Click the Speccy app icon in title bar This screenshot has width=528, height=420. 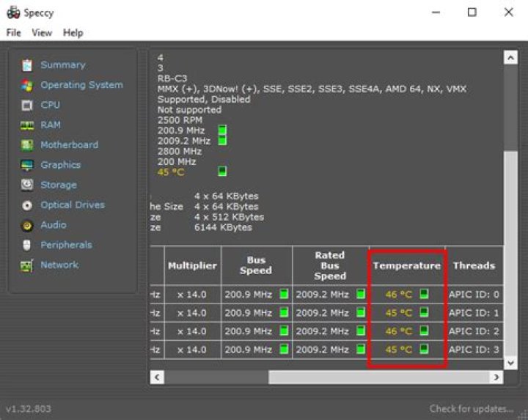13,12
